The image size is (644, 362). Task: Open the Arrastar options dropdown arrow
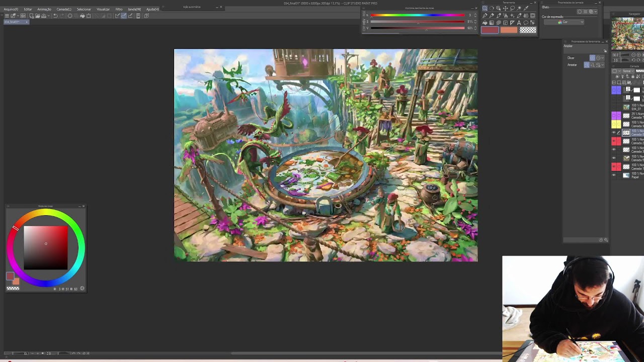point(602,65)
